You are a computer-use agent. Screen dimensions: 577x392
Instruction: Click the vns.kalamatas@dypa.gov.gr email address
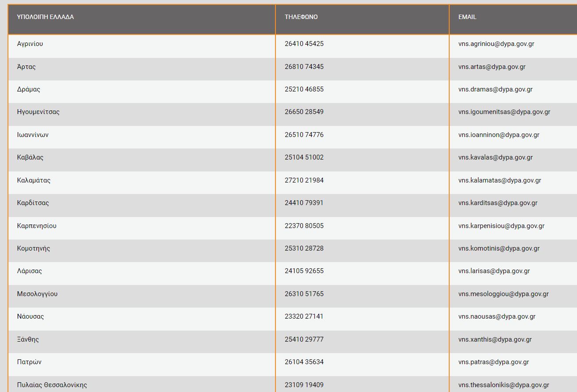tap(500, 180)
